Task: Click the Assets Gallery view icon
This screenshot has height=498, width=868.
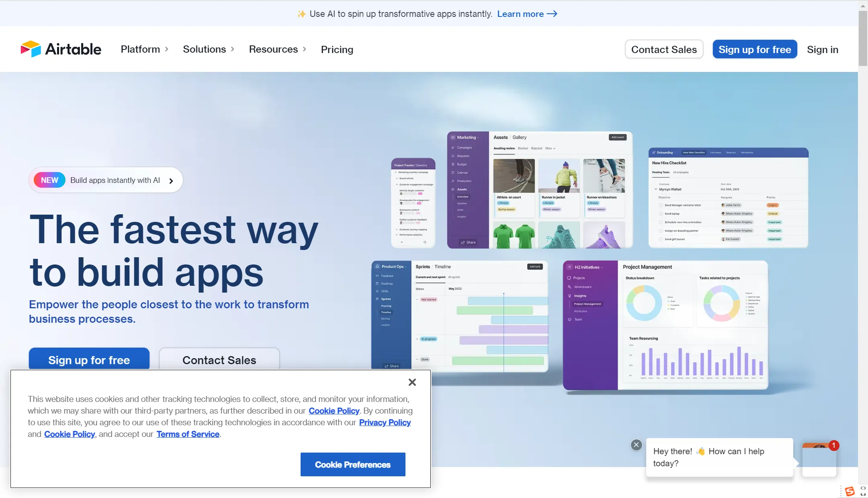Action: (x=455, y=189)
